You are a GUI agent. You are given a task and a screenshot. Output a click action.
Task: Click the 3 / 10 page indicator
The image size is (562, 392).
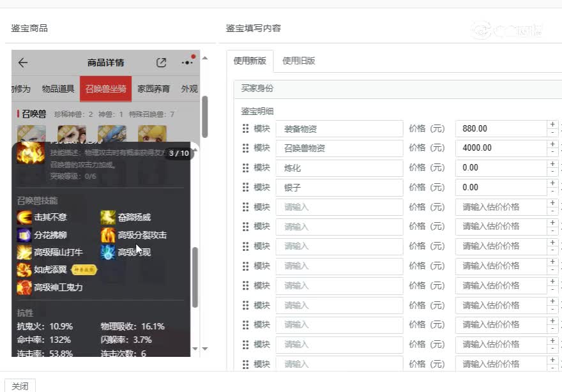[x=179, y=153]
